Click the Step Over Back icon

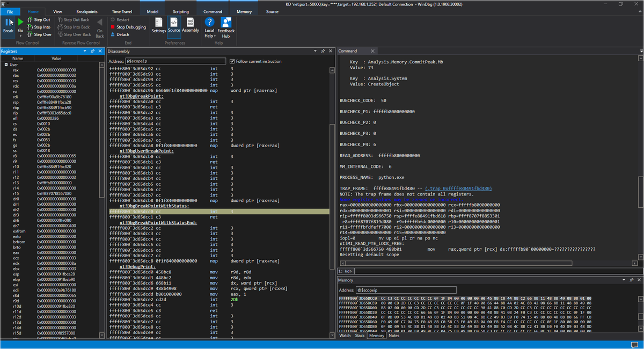(60, 34)
